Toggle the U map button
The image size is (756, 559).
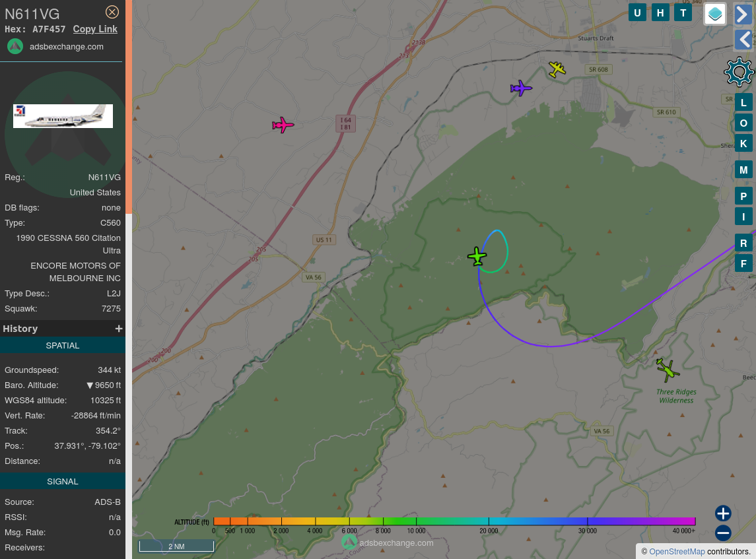[637, 13]
